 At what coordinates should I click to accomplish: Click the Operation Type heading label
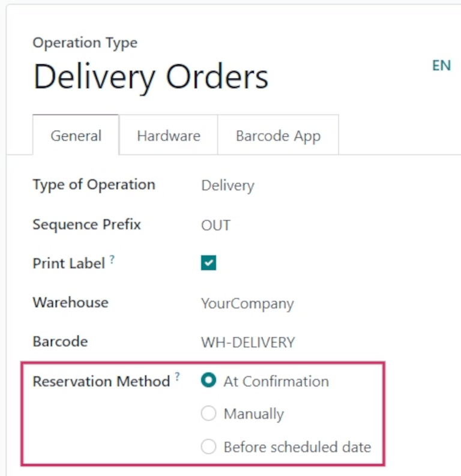[x=85, y=43]
